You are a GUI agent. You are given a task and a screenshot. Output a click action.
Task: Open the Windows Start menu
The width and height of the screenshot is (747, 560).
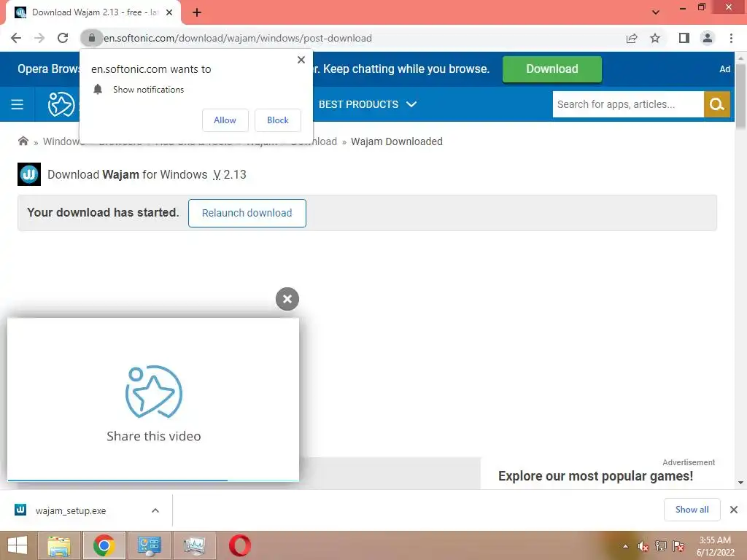[18, 545]
